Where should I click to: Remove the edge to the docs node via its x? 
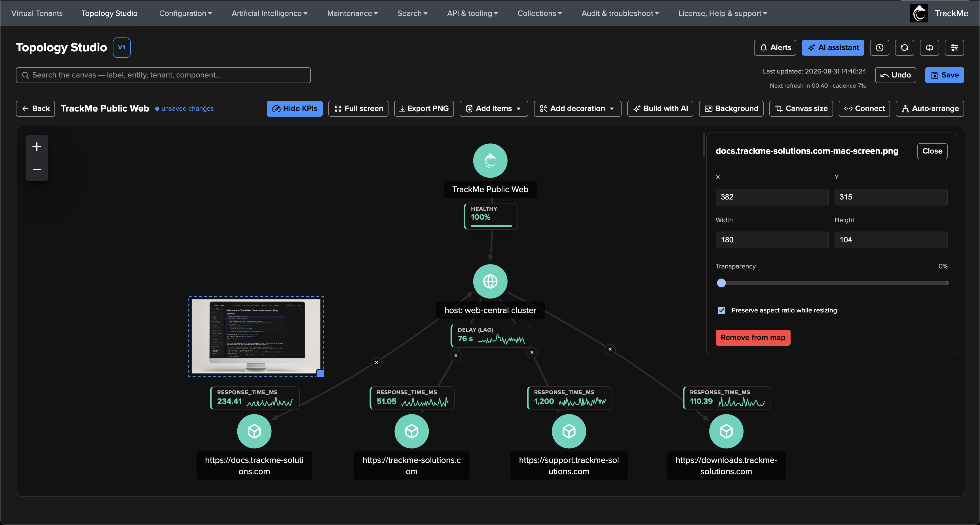(376, 362)
